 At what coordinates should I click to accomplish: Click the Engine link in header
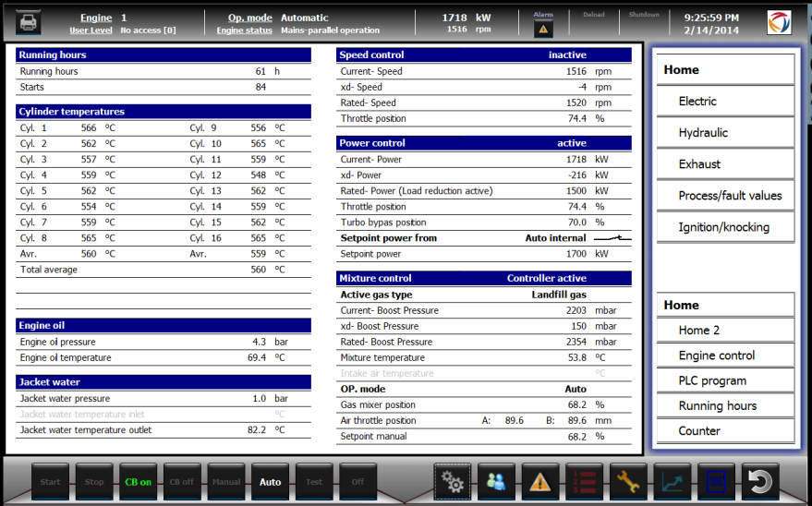96,18
